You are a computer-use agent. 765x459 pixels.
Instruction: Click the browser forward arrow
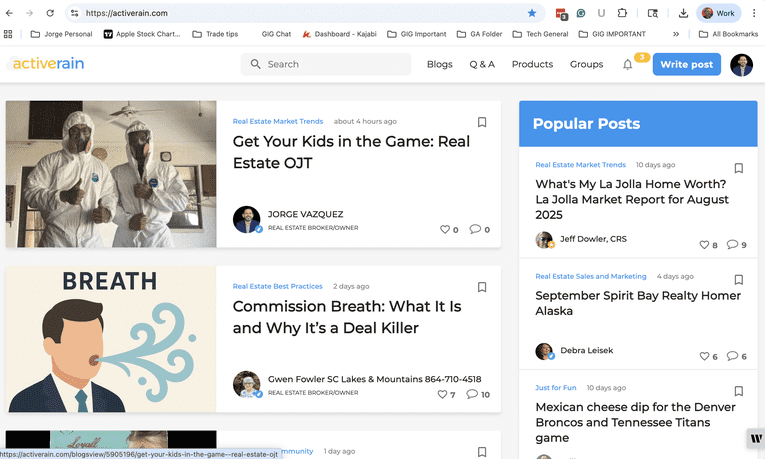[30, 13]
